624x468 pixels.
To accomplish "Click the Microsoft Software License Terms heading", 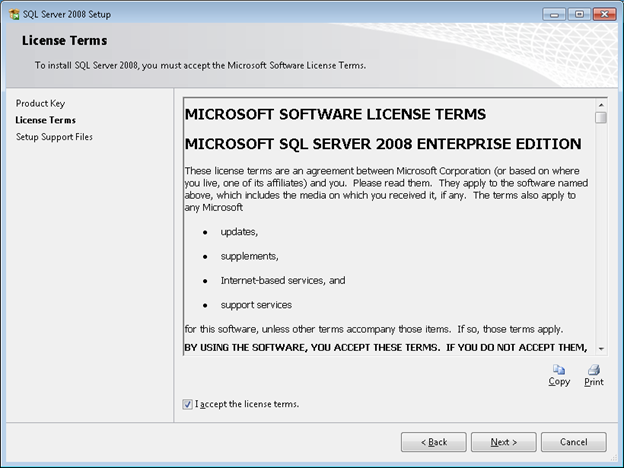I will tap(335, 114).
